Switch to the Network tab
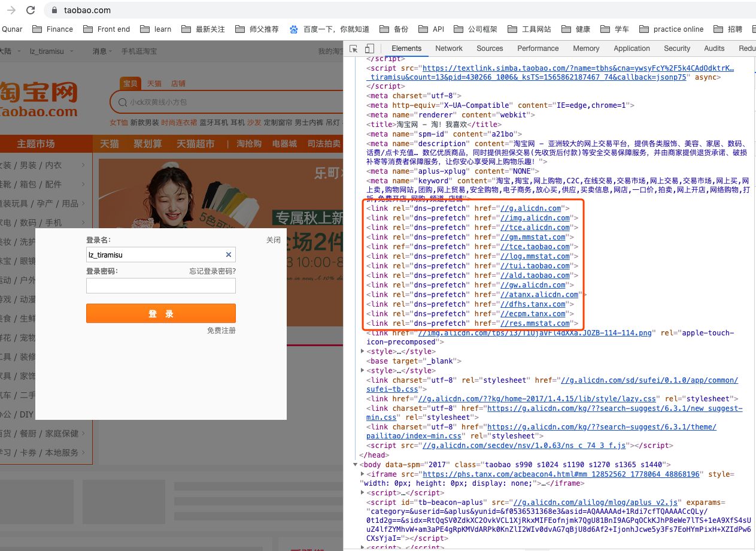Screen dimensions: 756x551 tap(449, 49)
